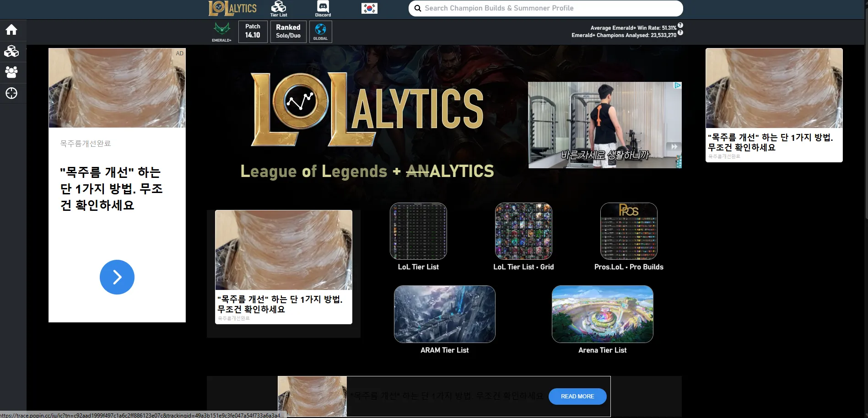Click the Korean flag language icon
The width and height of the screenshot is (868, 418).
tap(369, 8)
